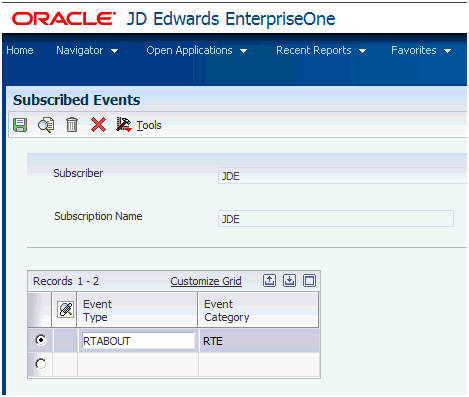Save with the green floppy disk icon
469x397 pixels.
click(x=20, y=125)
